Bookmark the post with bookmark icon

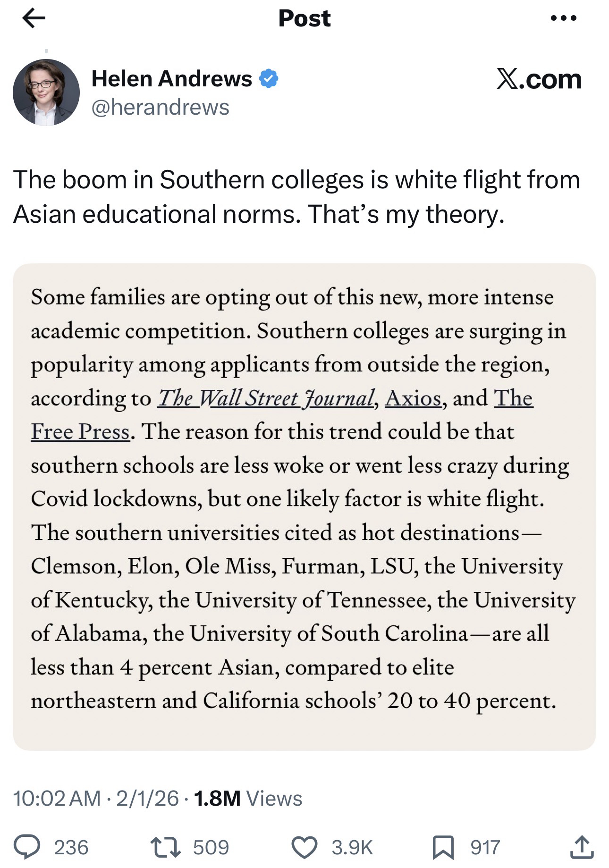pyautogui.click(x=444, y=847)
